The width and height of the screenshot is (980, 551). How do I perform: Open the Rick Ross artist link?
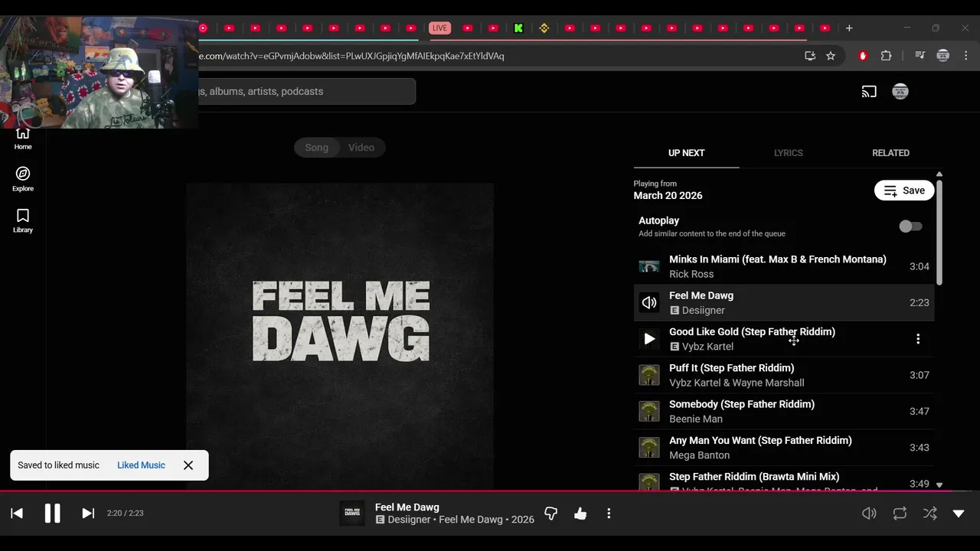pyautogui.click(x=691, y=274)
